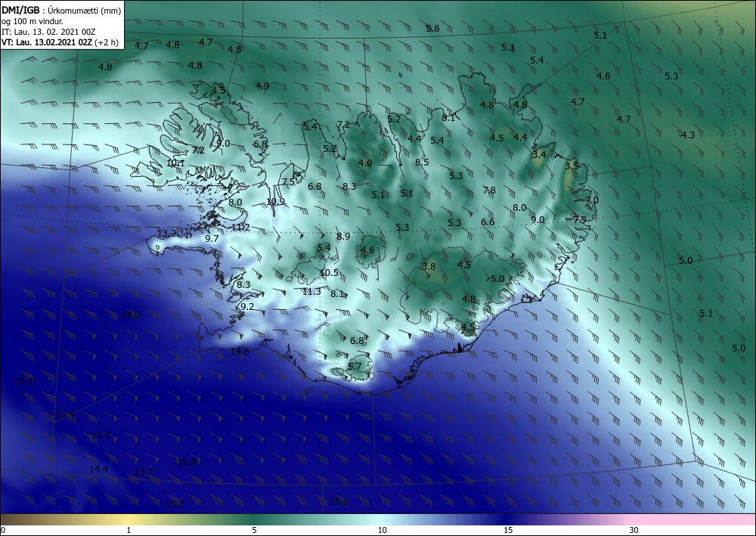Click the 15.2 value on the map

tap(23, 382)
